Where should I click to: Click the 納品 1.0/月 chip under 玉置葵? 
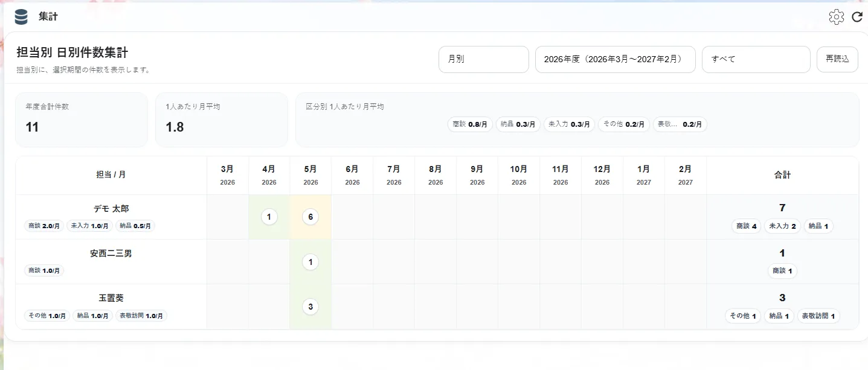point(93,316)
